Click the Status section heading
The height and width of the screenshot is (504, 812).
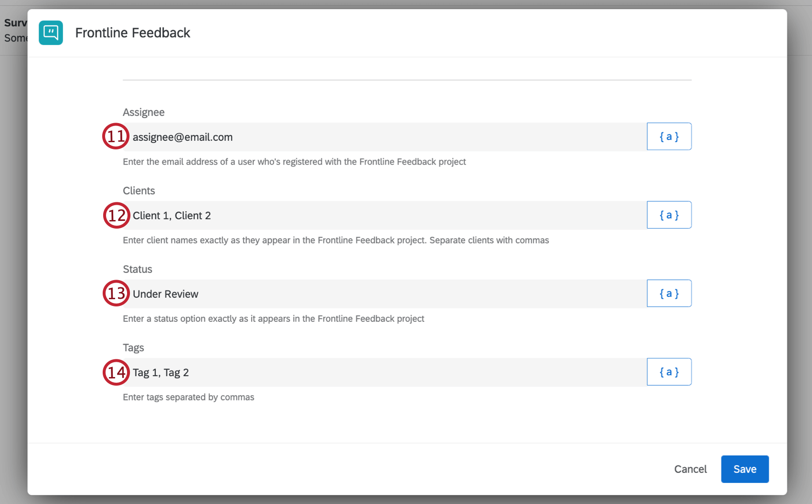[137, 269]
